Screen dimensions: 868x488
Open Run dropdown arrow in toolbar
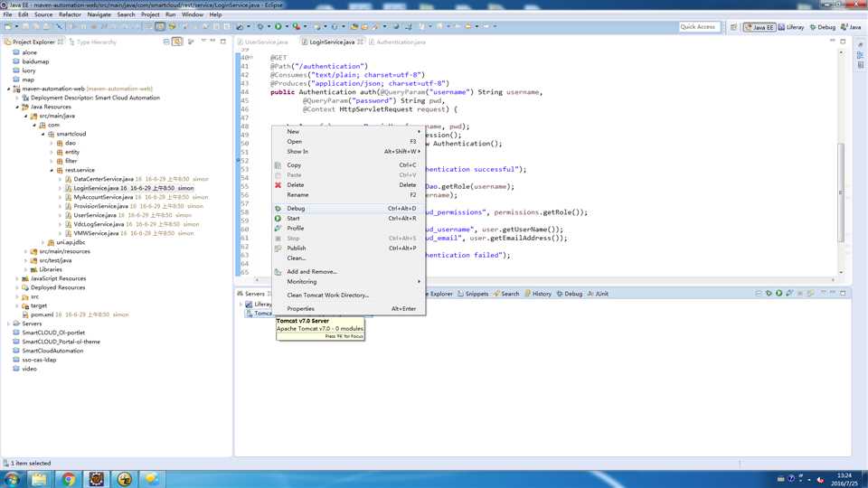(287, 26)
